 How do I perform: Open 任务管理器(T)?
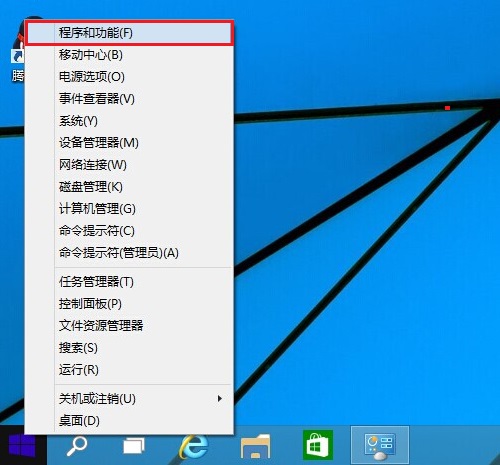click(129, 282)
